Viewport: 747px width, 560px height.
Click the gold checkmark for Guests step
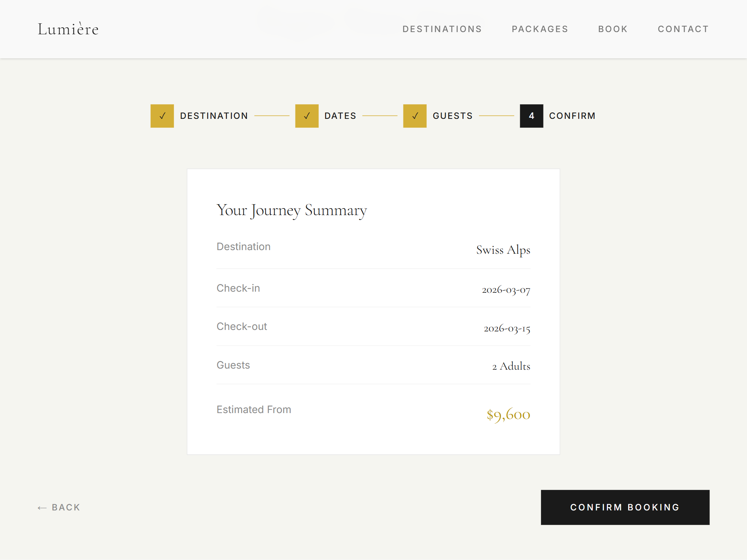415,116
